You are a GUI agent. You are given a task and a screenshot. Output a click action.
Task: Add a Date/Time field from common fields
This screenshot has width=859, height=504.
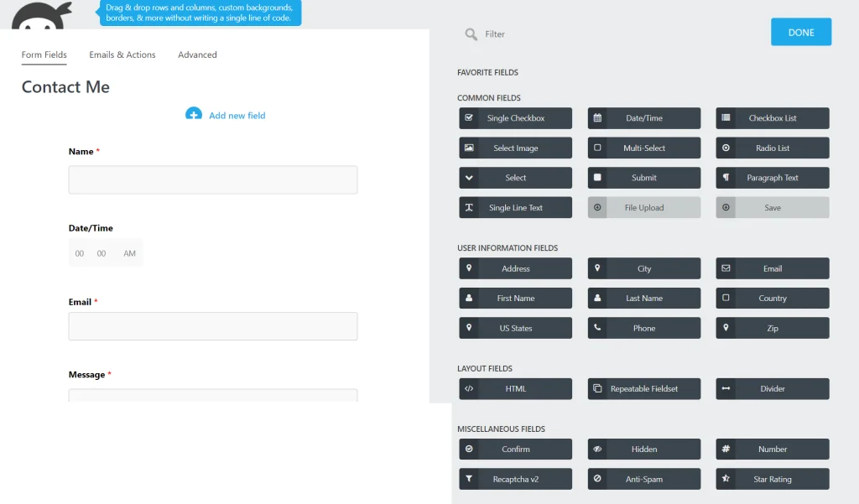tap(643, 118)
